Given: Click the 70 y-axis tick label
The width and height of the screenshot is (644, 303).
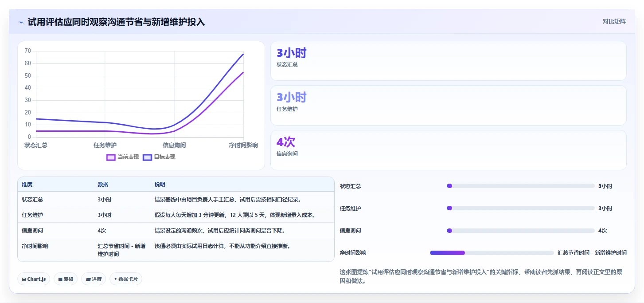Looking at the screenshot, I should [28, 51].
